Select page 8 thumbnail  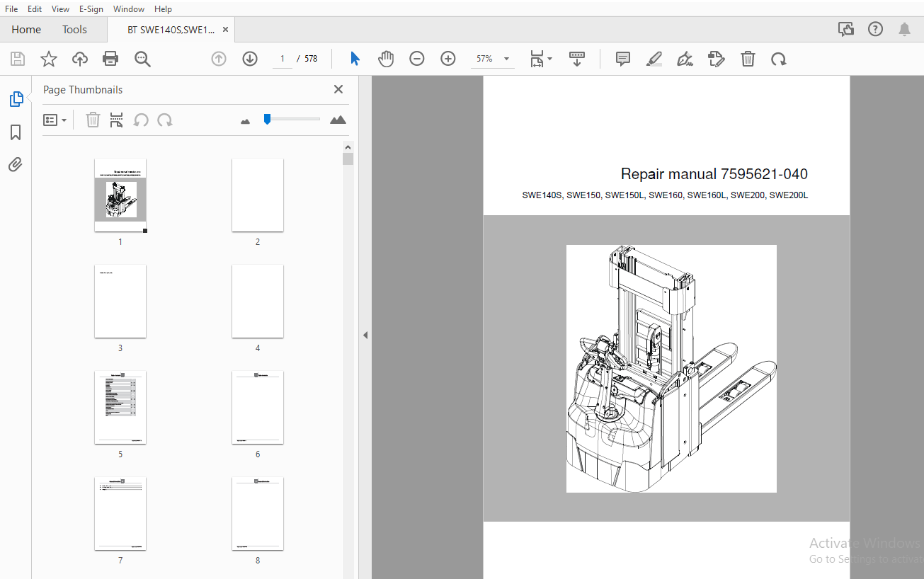[258, 513]
